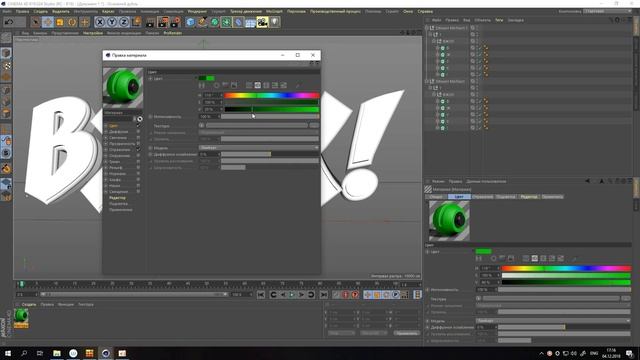Open the Рендеринг menu
The image size is (640, 360).
[197, 11]
